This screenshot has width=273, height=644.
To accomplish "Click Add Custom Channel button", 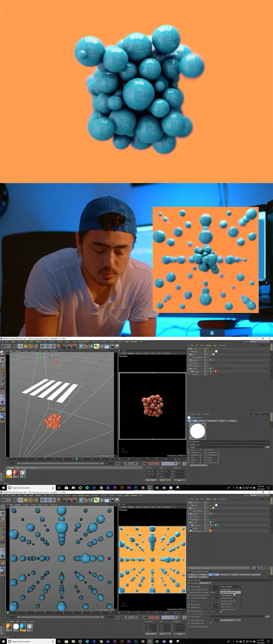I will [x=198, y=465].
